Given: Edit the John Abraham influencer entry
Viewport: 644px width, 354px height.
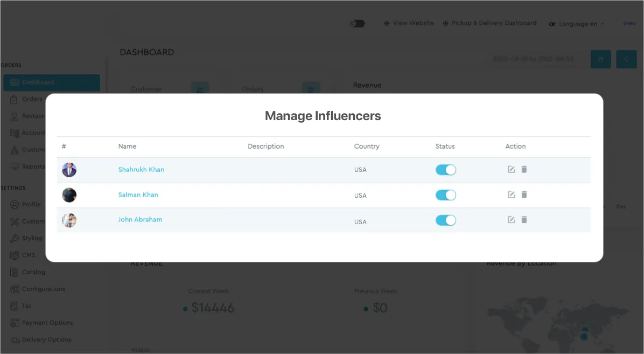Looking at the screenshot, I should (x=512, y=220).
